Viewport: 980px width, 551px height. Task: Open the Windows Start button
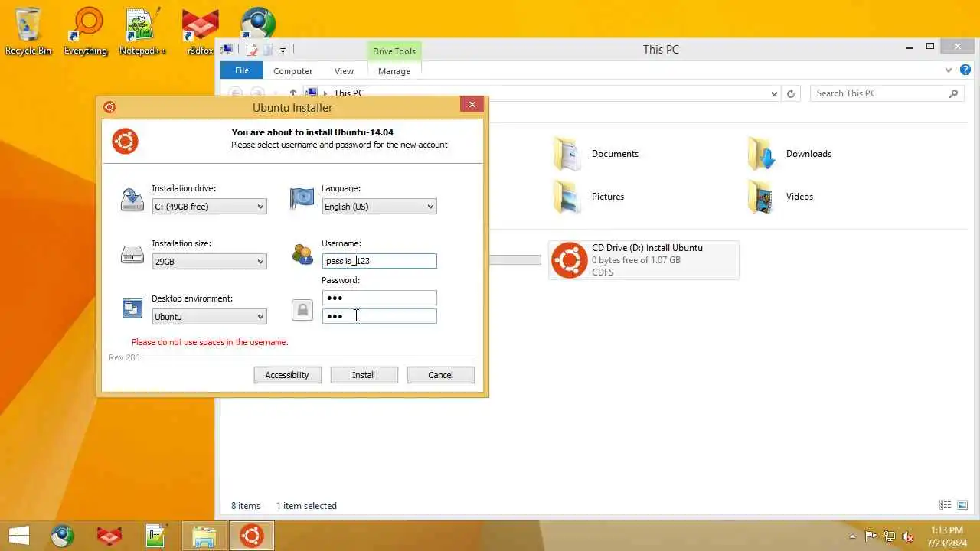19,535
